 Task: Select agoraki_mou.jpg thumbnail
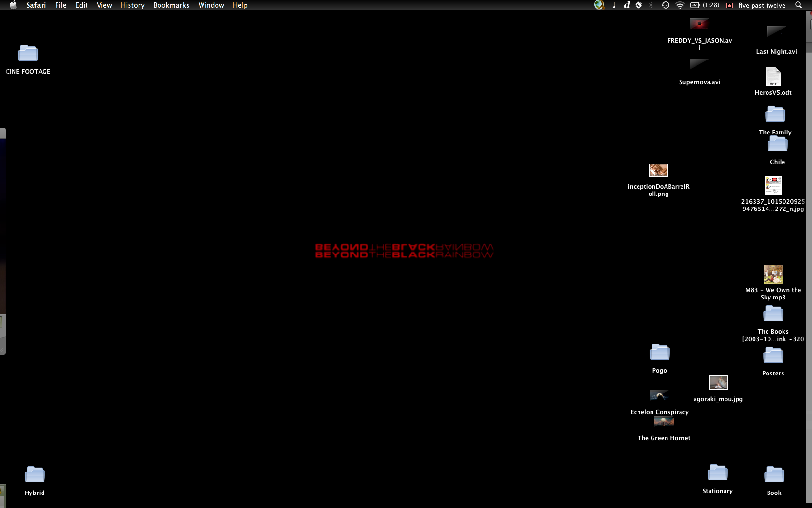click(x=718, y=383)
